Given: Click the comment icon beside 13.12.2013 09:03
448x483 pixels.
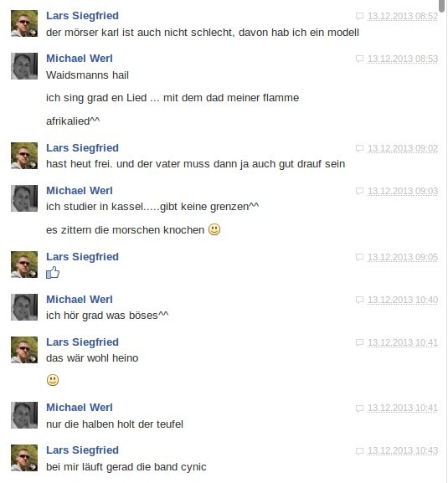Looking at the screenshot, I should tap(359, 192).
